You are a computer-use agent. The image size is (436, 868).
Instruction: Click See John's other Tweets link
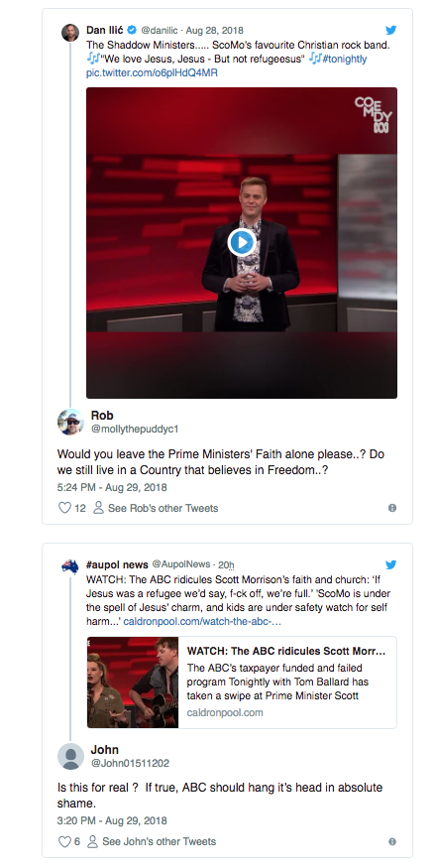pyautogui.click(x=152, y=841)
